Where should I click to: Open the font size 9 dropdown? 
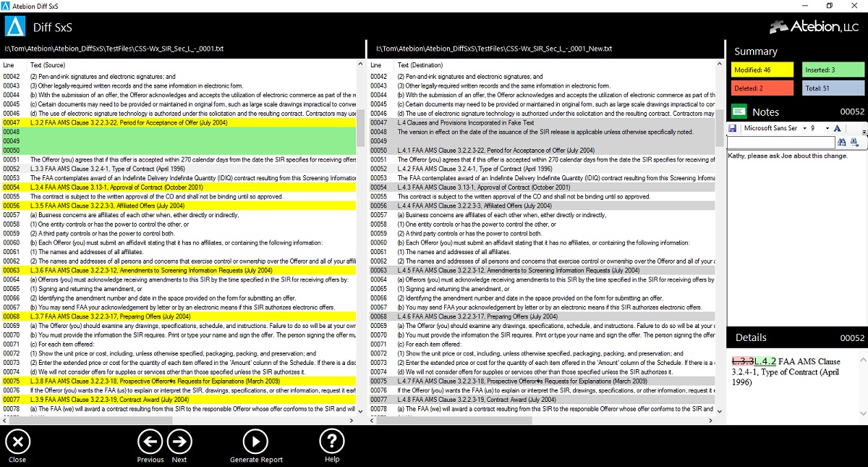[x=819, y=128]
